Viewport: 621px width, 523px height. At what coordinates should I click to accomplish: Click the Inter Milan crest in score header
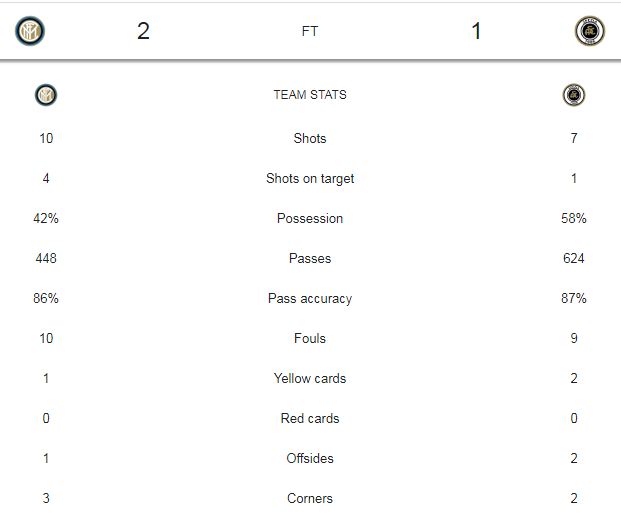point(30,31)
